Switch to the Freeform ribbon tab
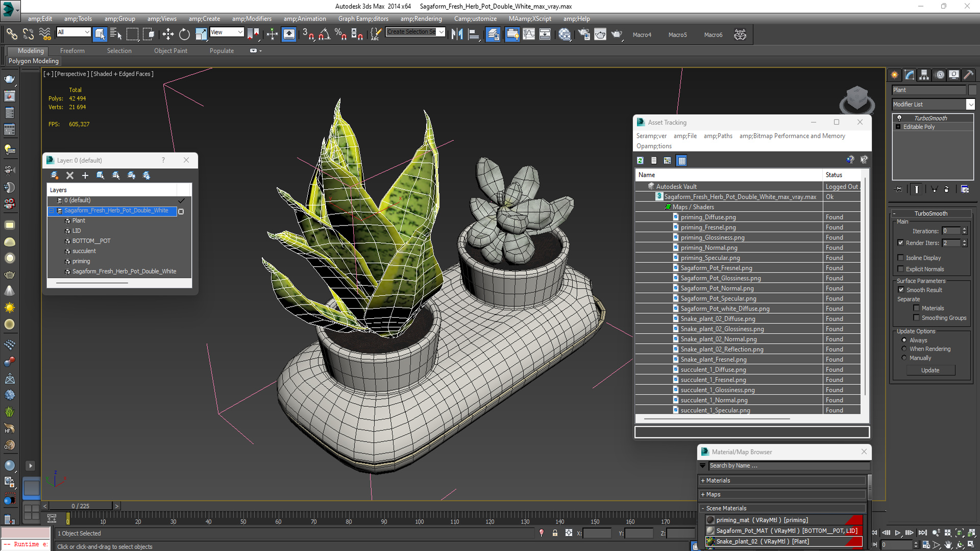This screenshot has width=980, height=551. (72, 51)
